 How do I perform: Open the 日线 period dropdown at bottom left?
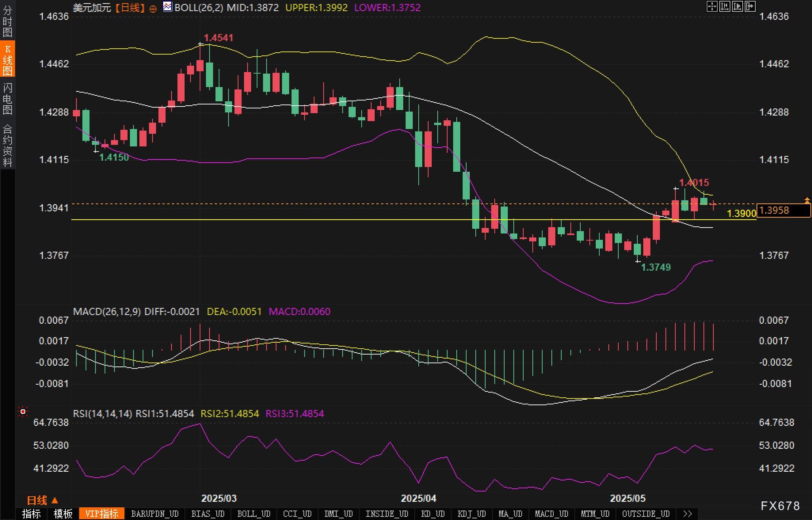point(42,500)
